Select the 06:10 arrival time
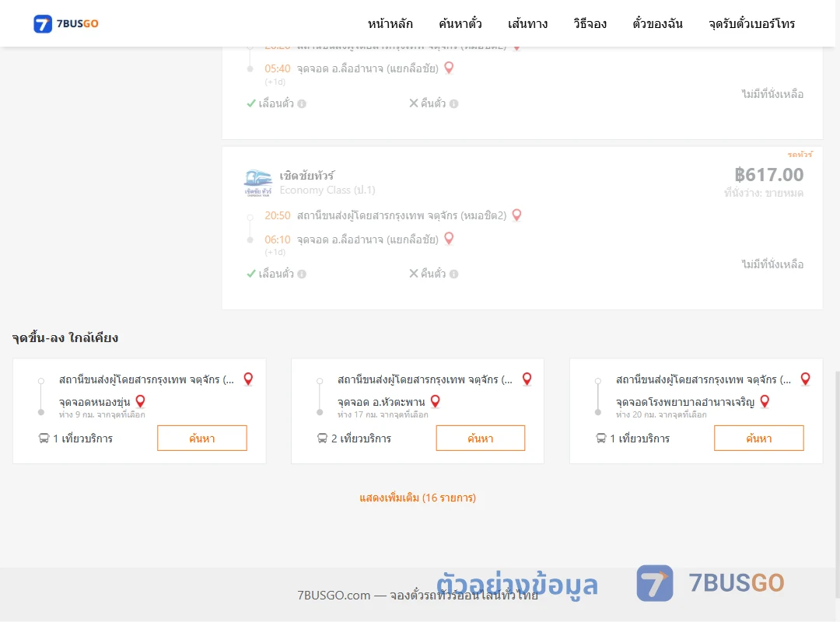Screen dimensions: 840x622 point(278,239)
